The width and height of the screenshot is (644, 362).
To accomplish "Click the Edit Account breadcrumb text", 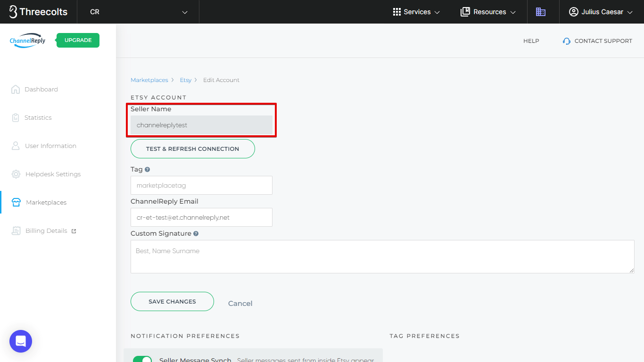I will point(221,80).
